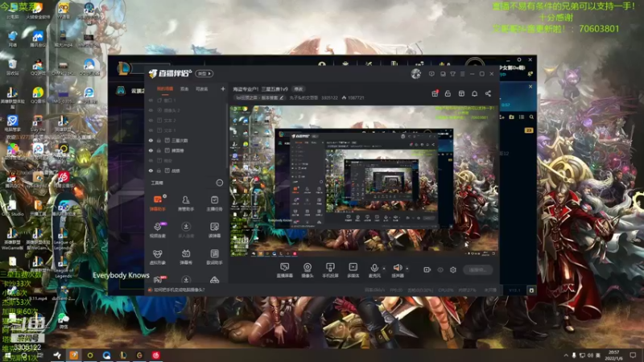Toggle the lock on the 战绩 layer
Viewport: 644px width, 362px height.
point(159,171)
